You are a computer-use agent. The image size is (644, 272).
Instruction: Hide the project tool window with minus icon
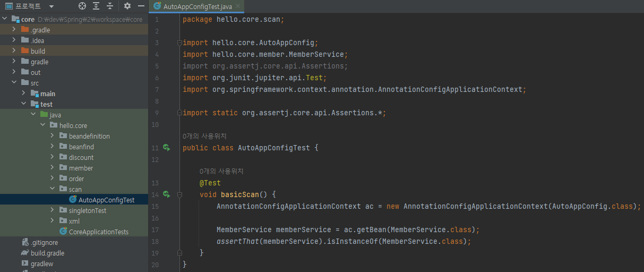(141, 6)
